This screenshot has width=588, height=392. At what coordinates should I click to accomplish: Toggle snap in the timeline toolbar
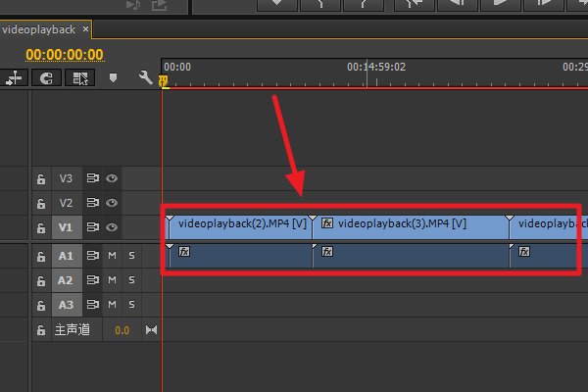pos(46,77)
